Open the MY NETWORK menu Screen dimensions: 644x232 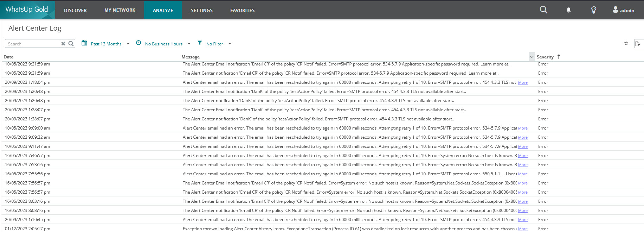click(x=120, y=10)
